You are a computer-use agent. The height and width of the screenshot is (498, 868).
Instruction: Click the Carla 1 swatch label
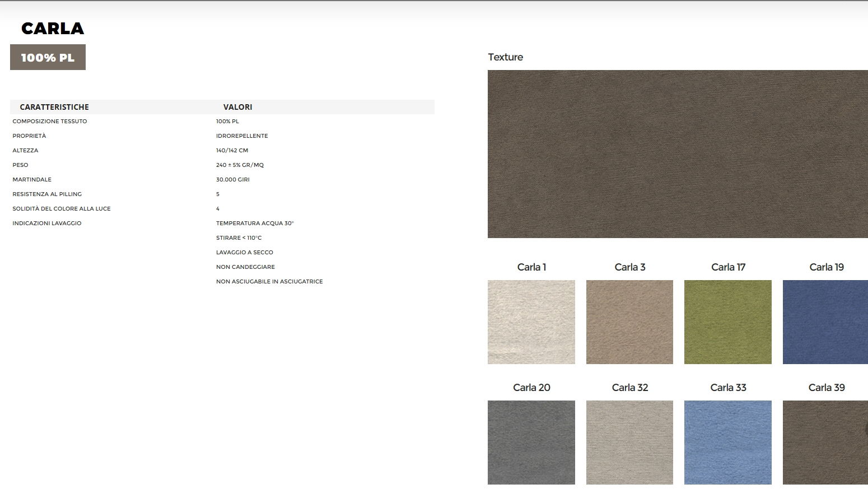pyautogui.click(x=531, y=267)
